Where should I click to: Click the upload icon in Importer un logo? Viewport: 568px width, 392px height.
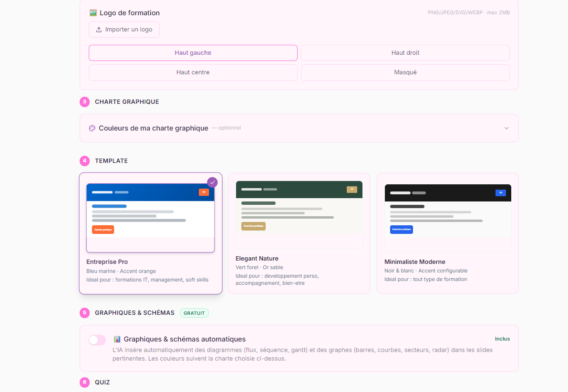(99, 30)
